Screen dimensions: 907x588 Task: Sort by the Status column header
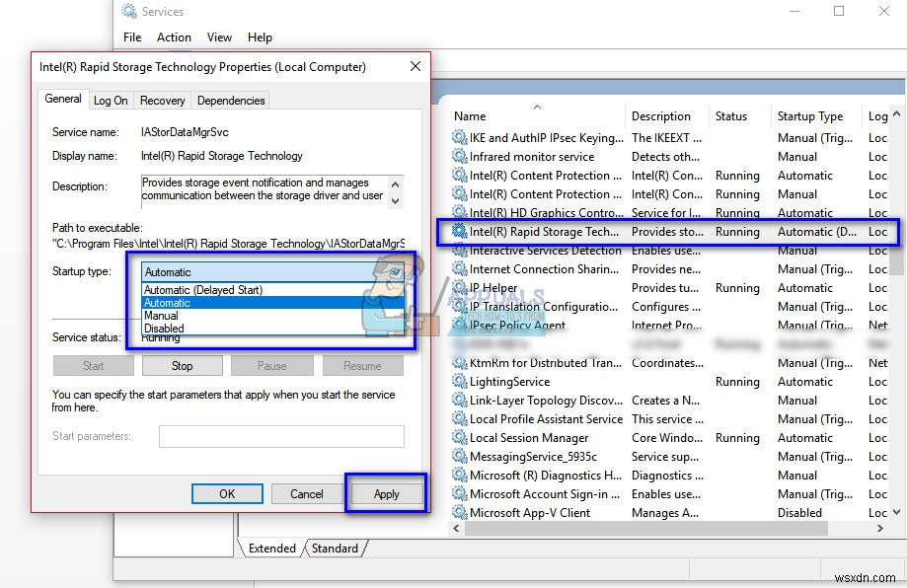[x=739, y=116]
